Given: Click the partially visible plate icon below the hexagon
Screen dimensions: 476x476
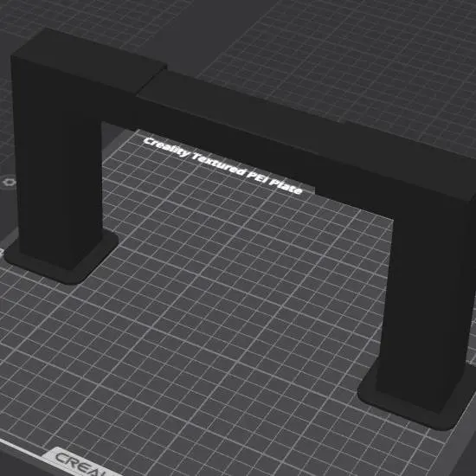Looking at the screenshot, I should click(x=1, y=252).
